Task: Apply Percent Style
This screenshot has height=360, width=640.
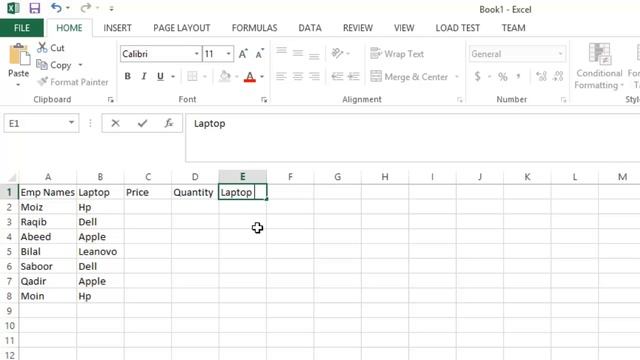Action: coord(502,76)
